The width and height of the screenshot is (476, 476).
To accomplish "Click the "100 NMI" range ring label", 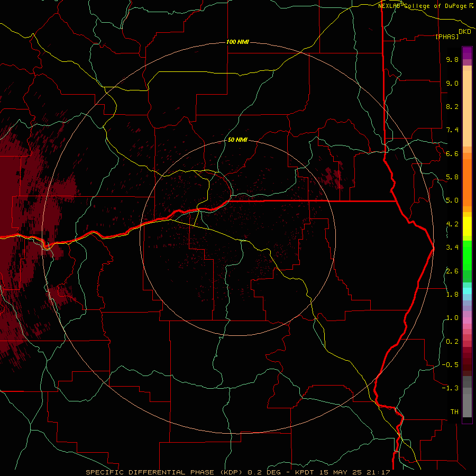I will tap(237, 42).
